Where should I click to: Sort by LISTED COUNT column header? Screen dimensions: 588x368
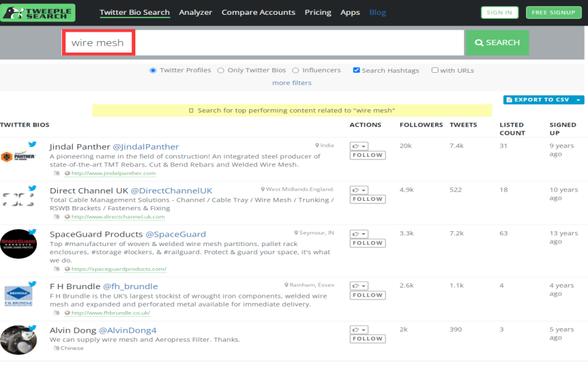[513, 129]
